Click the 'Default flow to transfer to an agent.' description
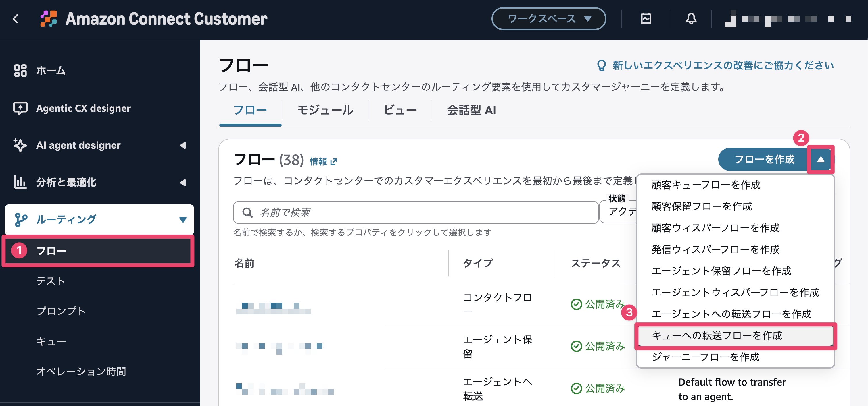Viewport: 868px width, 406px height. [732, 389]
